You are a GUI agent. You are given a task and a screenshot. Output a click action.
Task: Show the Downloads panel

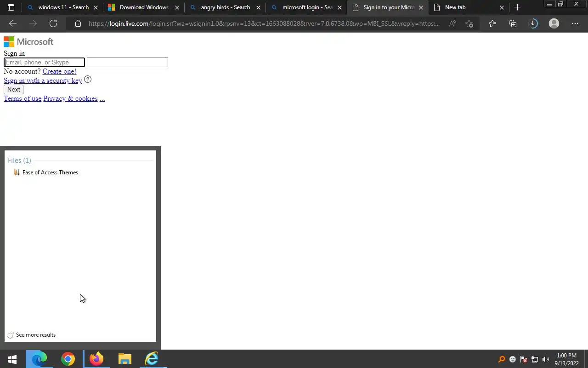pyautogui.click(x=533, y=23)
